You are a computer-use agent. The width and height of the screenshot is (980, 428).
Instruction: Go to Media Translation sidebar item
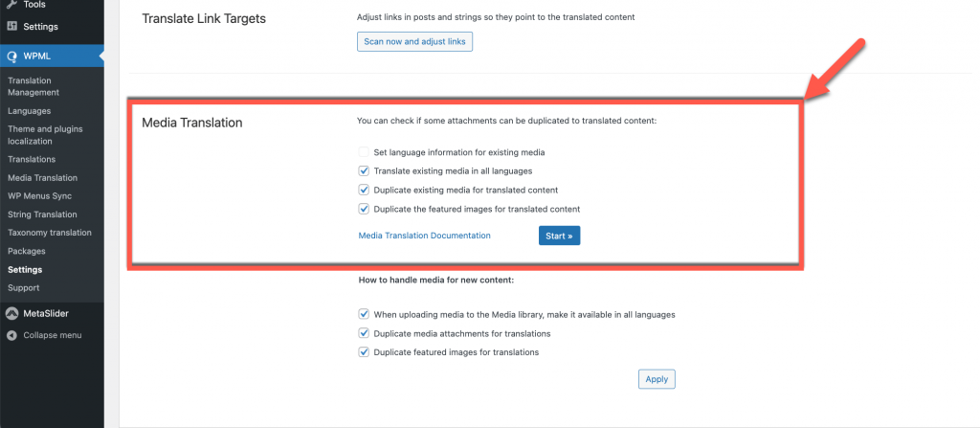(42, 178)
